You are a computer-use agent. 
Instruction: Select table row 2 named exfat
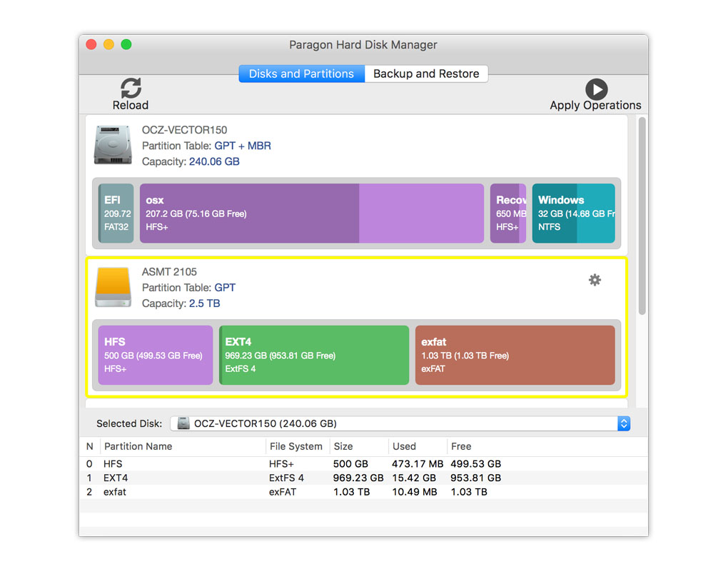tap(363, 492)
